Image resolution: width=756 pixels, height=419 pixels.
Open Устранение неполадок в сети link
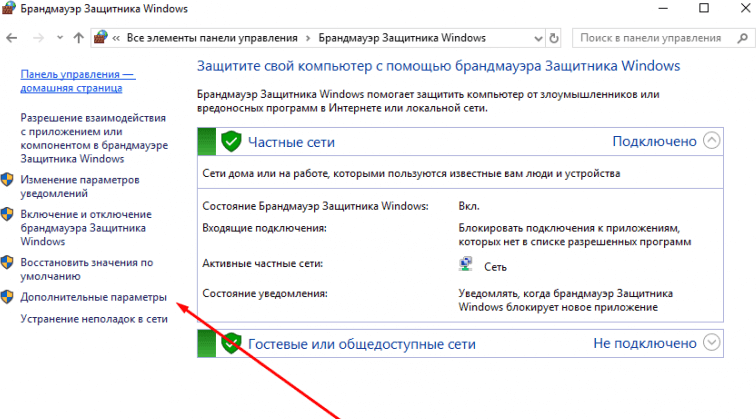[x=94, y=319]
